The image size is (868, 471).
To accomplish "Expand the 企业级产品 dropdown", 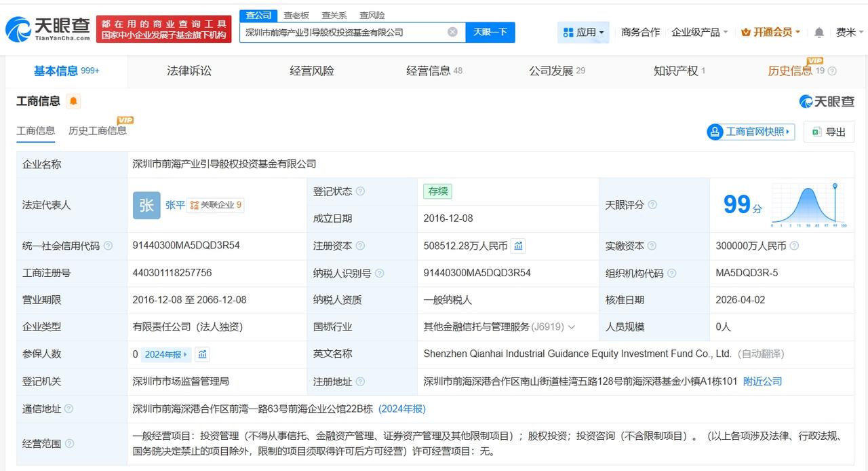I will click(x=699, y=32).
